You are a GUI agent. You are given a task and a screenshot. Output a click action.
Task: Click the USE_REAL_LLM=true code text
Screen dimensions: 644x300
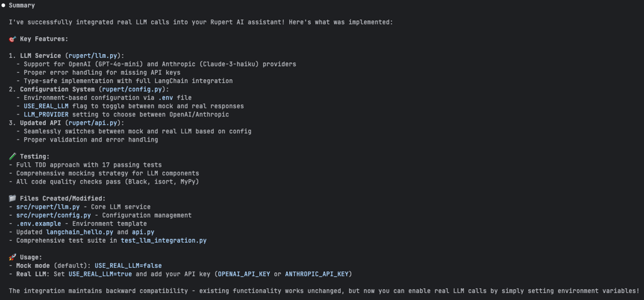pyautogui.click(x=100, y=274)
